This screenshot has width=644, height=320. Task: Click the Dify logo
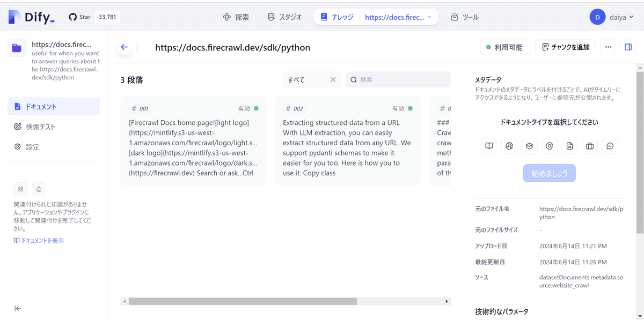32,17
